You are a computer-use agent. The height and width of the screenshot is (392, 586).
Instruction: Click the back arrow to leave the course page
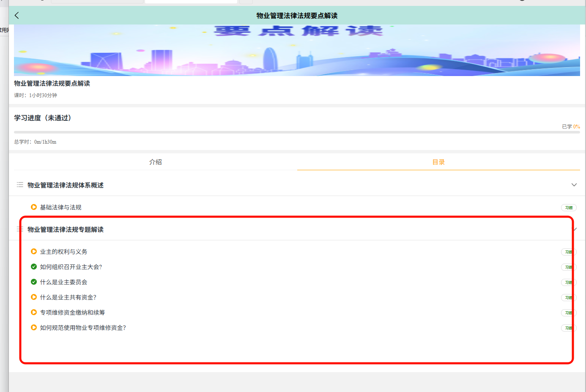point(16,15)
